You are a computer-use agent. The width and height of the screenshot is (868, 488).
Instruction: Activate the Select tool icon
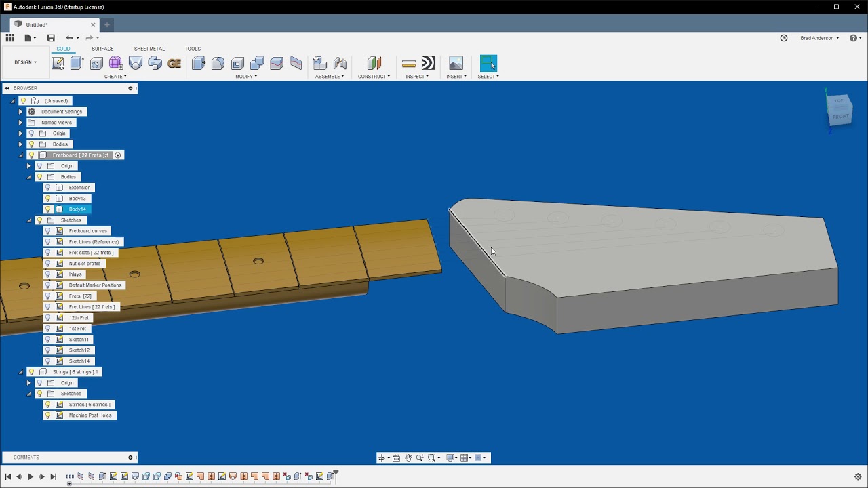[x=488, y=63]
